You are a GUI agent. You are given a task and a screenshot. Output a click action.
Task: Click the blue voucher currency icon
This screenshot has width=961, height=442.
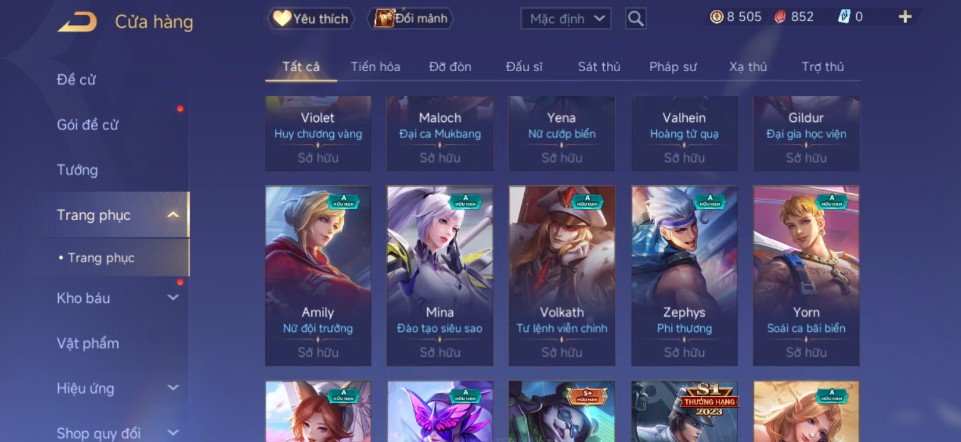(x=844, y=17)
